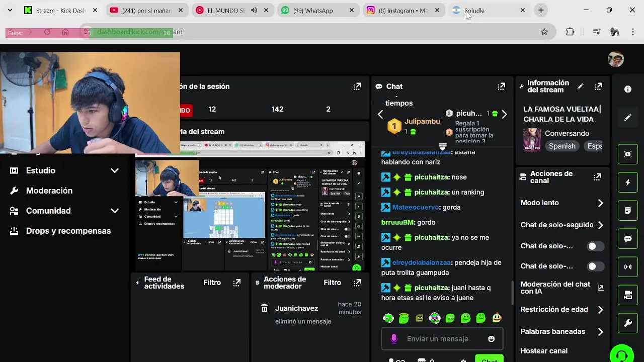Viewport: 644px width, 362px height.
Task: Pop out the session info panel
Action: point(357,86)
